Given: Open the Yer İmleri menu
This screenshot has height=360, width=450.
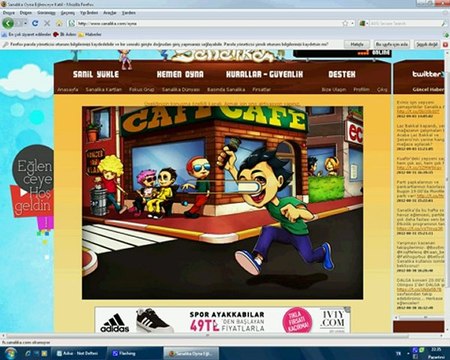Looking at the screenshot, I should coord(89,13).
